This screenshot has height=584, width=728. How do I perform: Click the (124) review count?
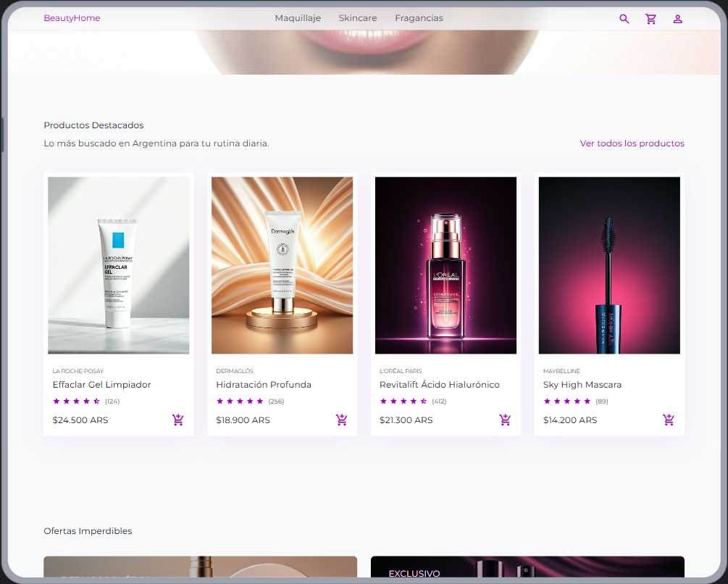(112, 401)
